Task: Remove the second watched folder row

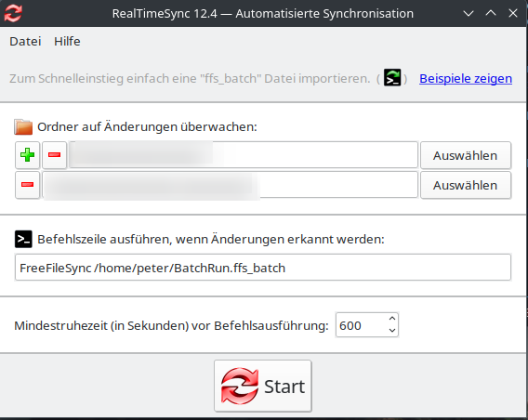Action: 27,185
